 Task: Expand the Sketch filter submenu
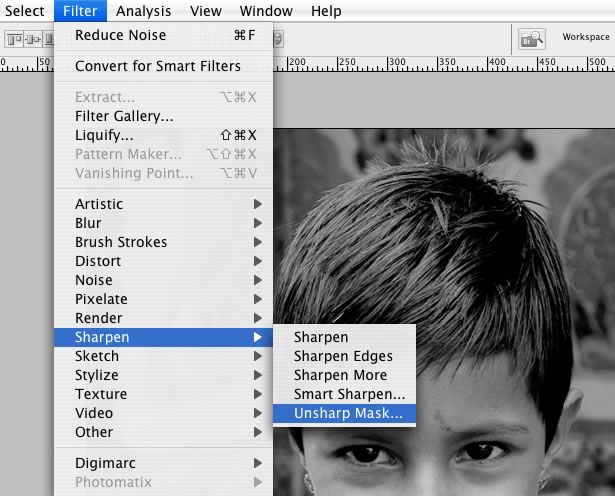tap(163, 356)
